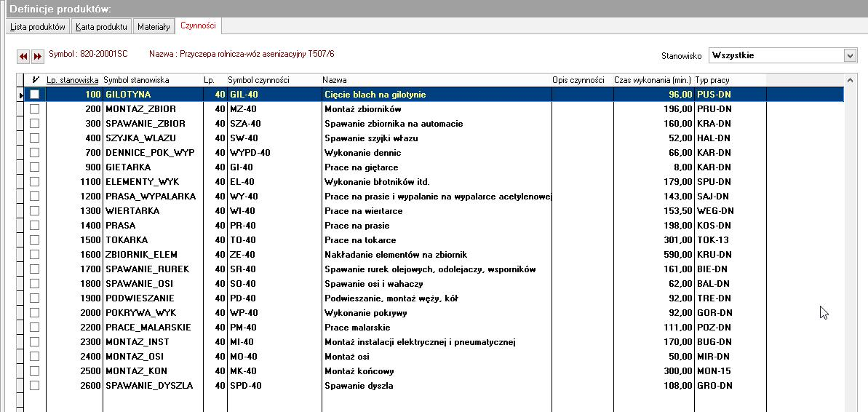
Task: Click activity symbol TO-40
Action: click(242, 240)
